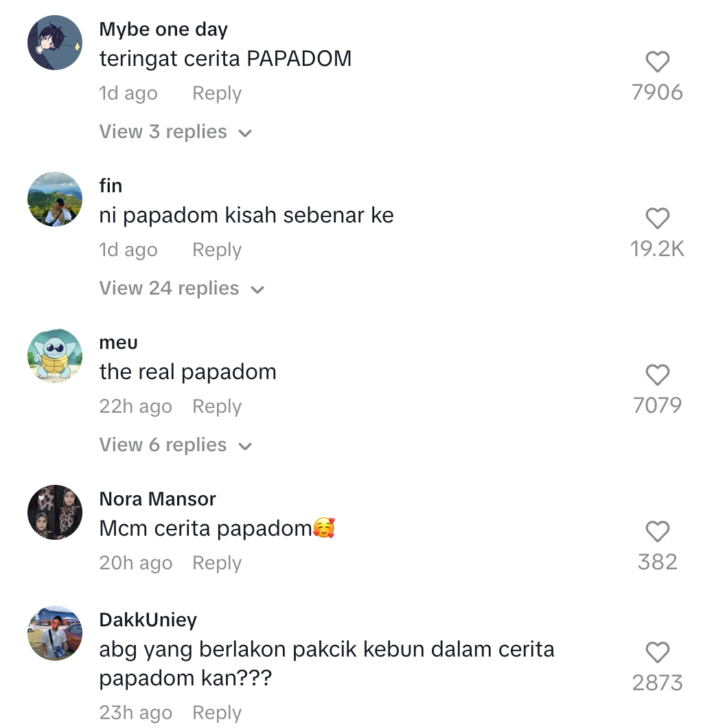Open Nora Mansor's profile picture
Viewport: 714px width, 728px height.
pyautogui.click(x=55, y=512)
